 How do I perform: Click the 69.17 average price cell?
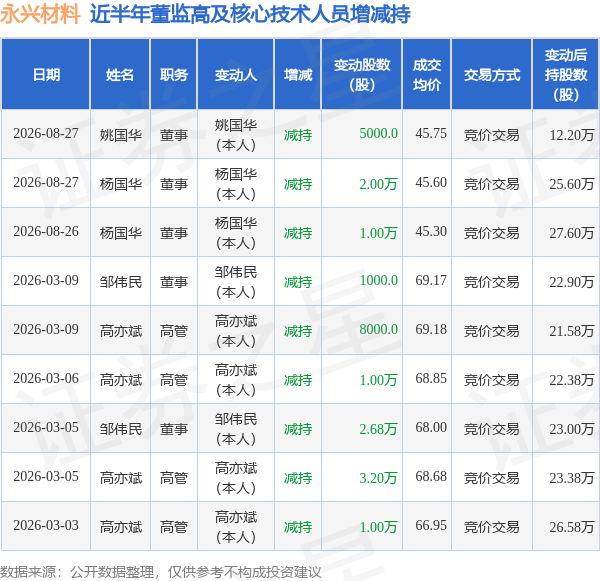[x=431, y=281]
